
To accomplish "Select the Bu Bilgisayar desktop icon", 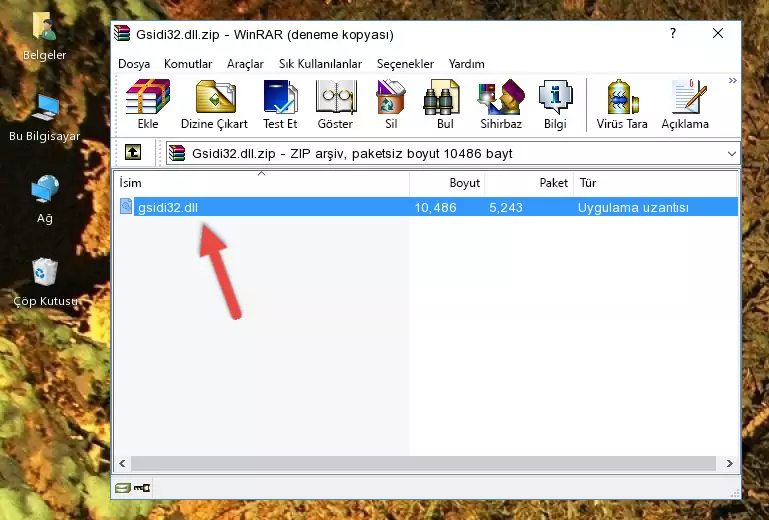I will pos(44,117).
